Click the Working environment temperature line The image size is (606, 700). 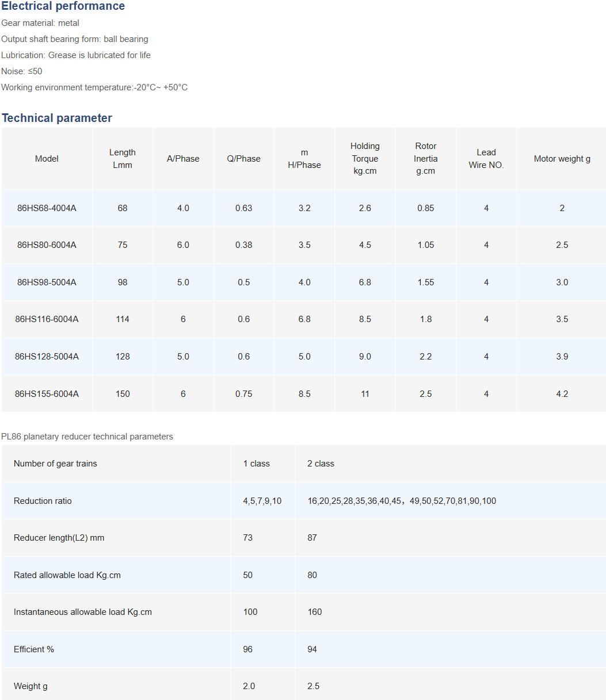click(x=94, y=87)
